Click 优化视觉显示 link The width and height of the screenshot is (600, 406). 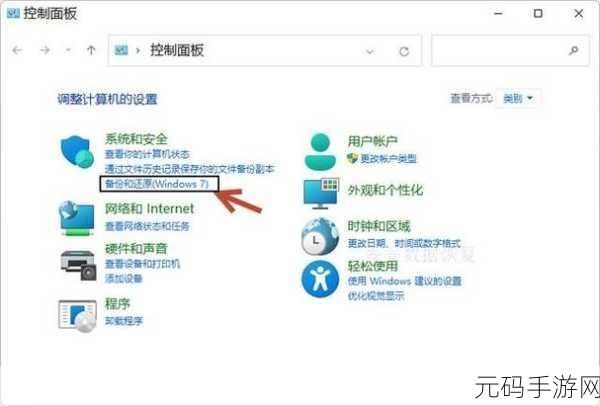[376, 296]
